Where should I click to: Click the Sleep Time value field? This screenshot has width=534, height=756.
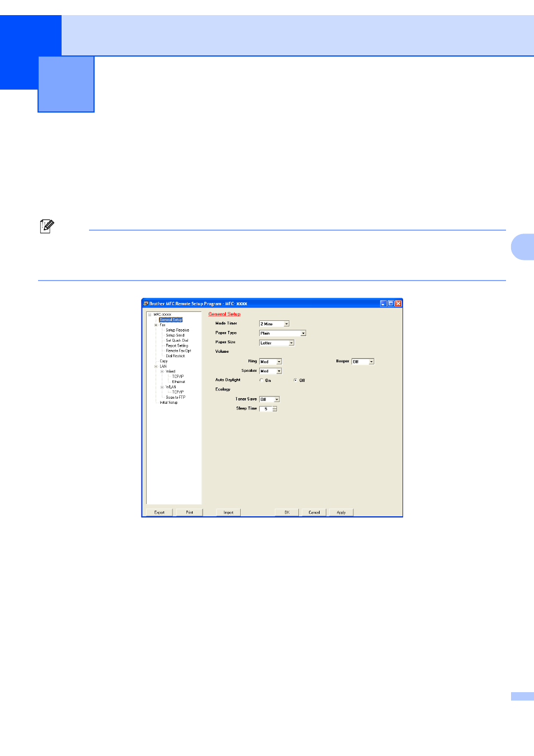pyautogui.click(x=266, y=409)
